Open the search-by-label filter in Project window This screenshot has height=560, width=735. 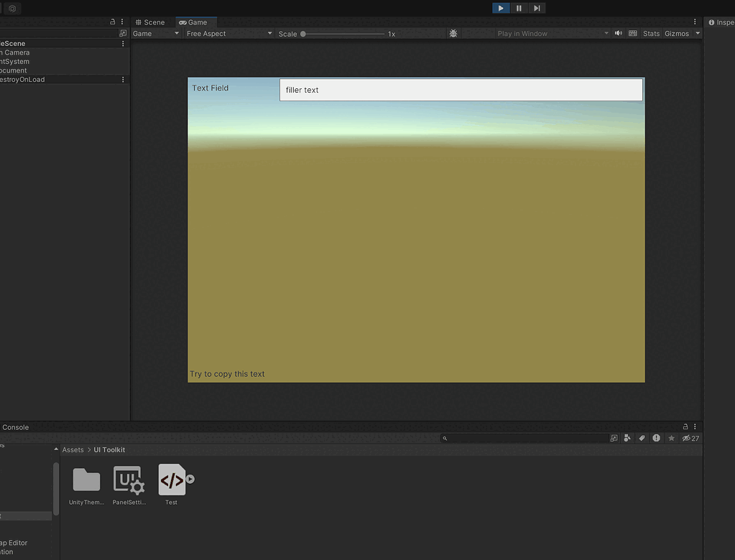click(x=642, y=438)
